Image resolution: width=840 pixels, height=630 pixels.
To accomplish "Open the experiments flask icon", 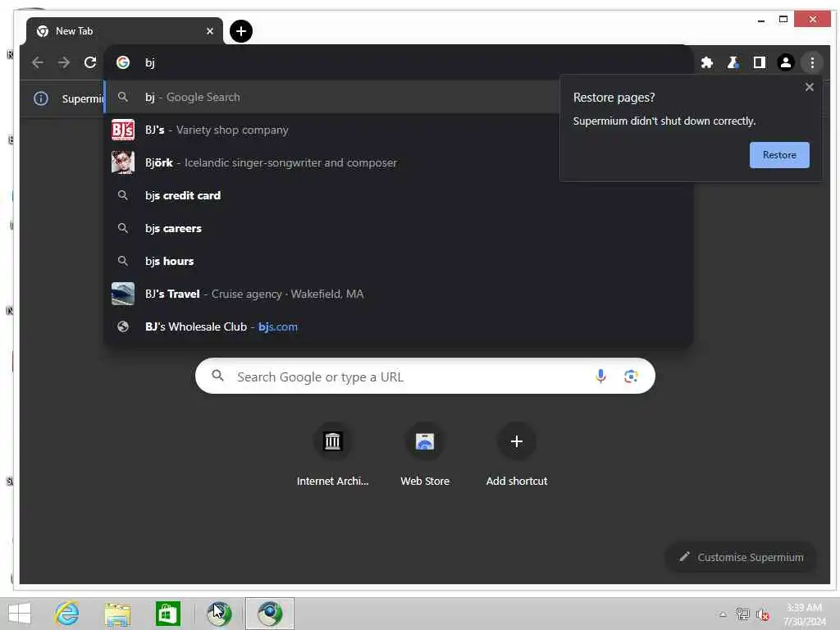I will pos(733,62).
